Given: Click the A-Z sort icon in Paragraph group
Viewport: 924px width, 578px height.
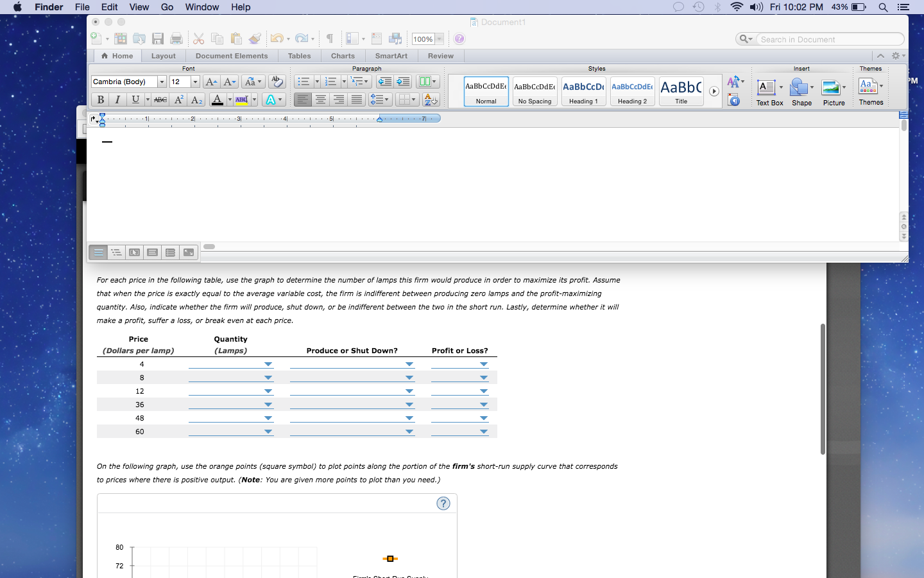Looking at the screenshot, I should click(431, 99).
